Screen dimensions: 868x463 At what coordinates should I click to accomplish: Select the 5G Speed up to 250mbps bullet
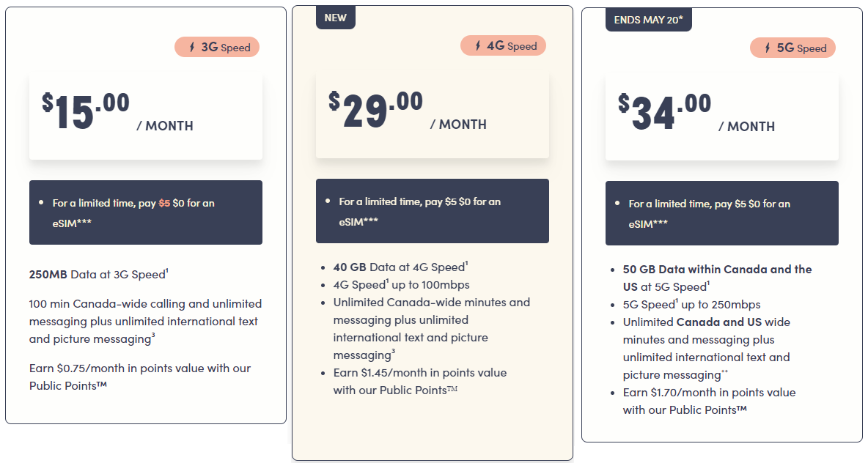click(x=691, y=304)
